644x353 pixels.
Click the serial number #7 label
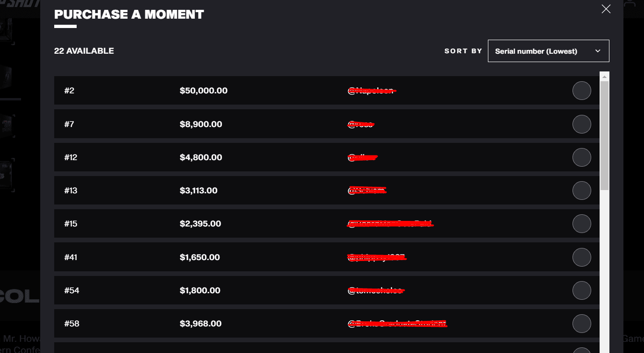(x=69, y=124)
